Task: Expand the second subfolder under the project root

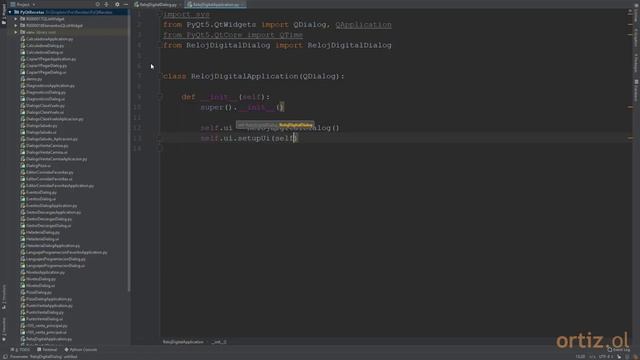Action: point(16,25)
